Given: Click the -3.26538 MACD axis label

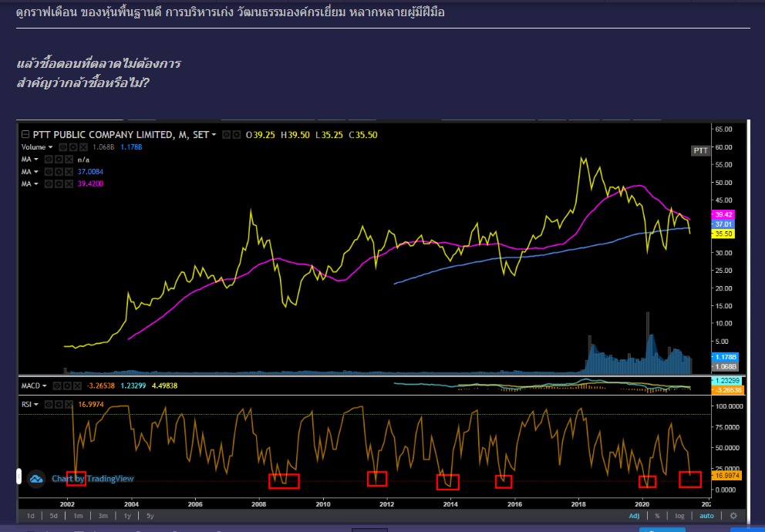Looking at the screenshot, I should pyautogui.click(x=727, y=390).
